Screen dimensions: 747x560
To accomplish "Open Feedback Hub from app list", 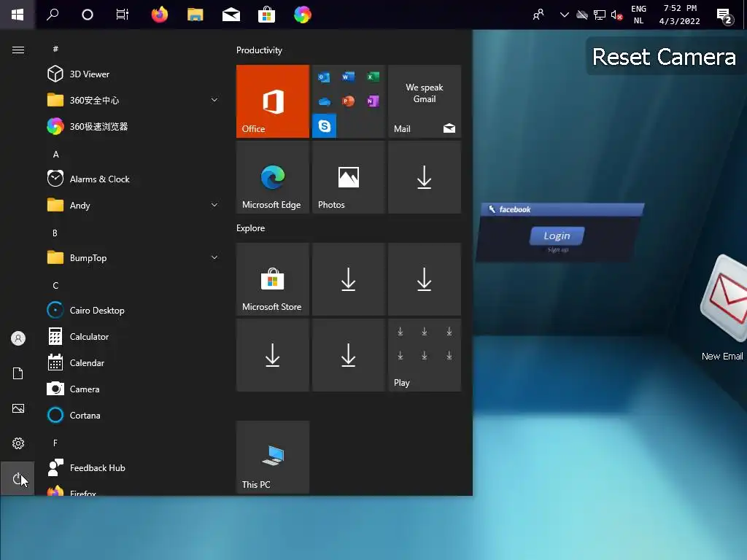I will point(133,468).
